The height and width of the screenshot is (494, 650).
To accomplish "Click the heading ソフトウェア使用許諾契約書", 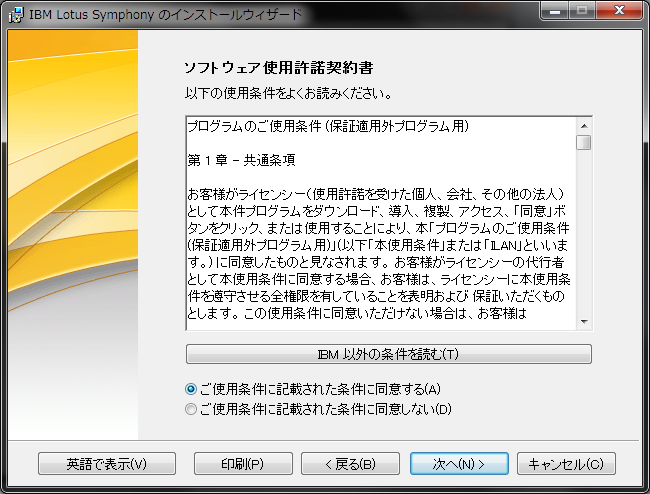I will click(x=279, y=68).
